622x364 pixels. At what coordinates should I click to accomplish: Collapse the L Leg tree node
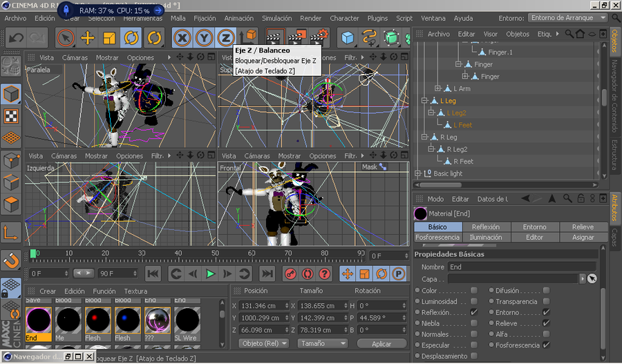[424, 101]
